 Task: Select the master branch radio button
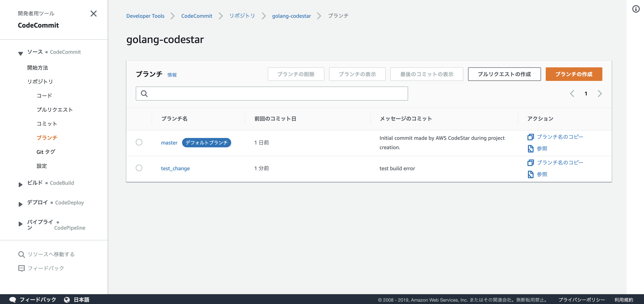pos(139,142)
